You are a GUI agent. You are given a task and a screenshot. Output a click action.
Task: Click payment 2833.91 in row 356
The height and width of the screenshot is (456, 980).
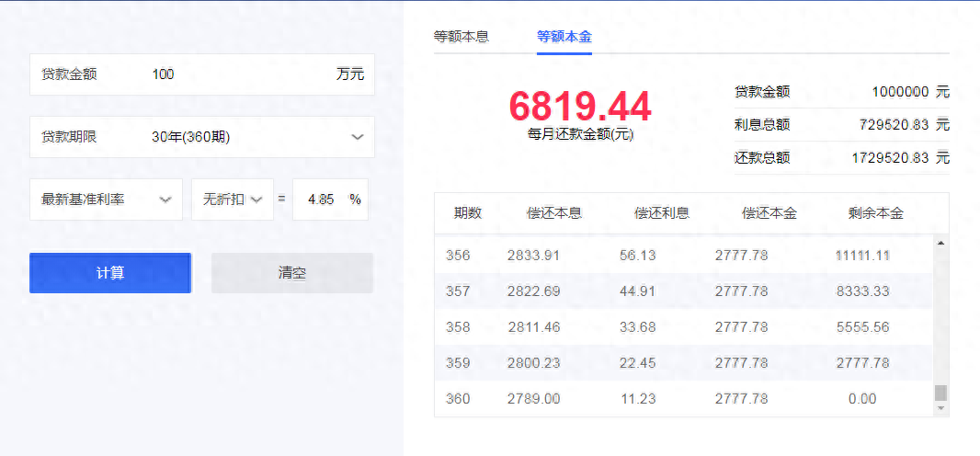coord(534,256)
